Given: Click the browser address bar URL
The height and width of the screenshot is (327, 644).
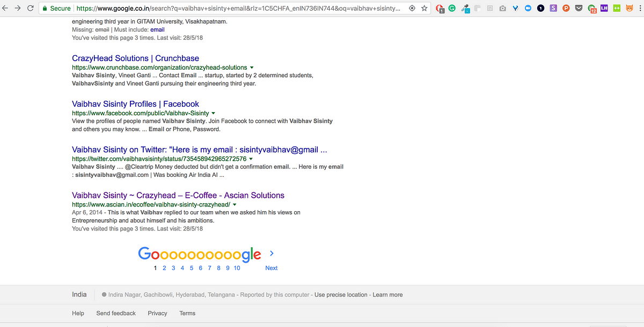Looking at the screenshot, I should coord(239,8).
